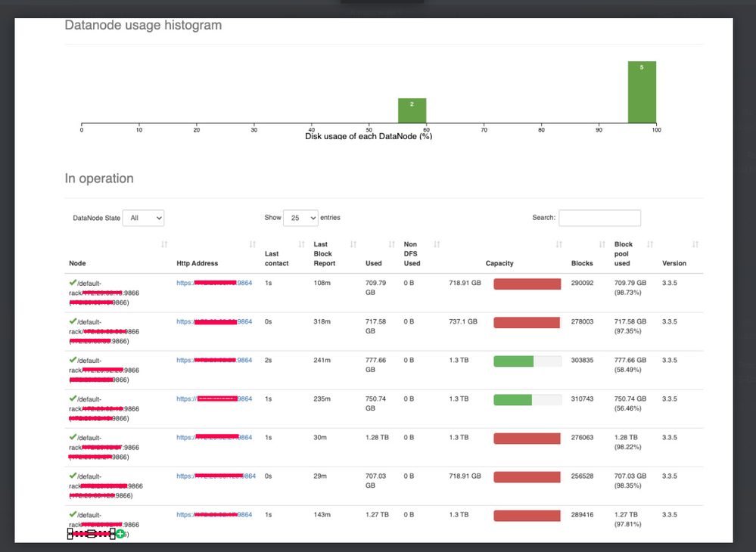Select the 707.03 GB (98.35%) block pool cell

pyautogui.click(x=630, y=481)
